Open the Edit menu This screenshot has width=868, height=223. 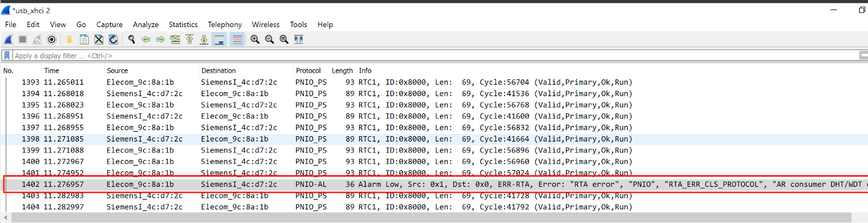(33, 24)
